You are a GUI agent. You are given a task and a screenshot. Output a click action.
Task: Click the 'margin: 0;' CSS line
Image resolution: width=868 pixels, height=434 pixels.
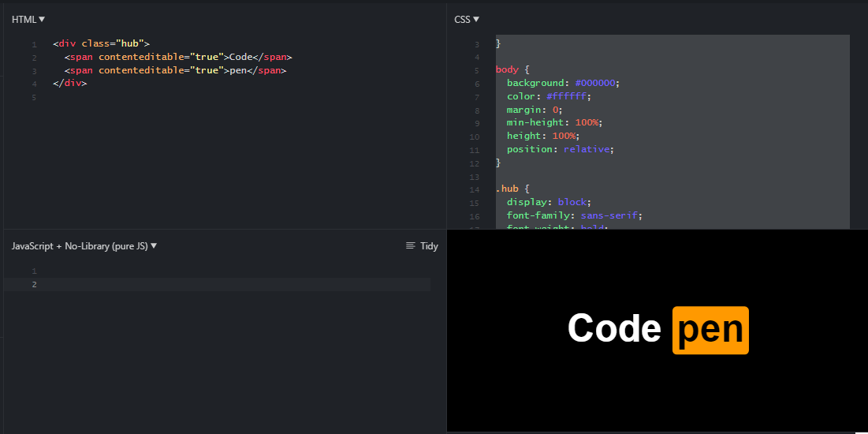pos(535,110)
